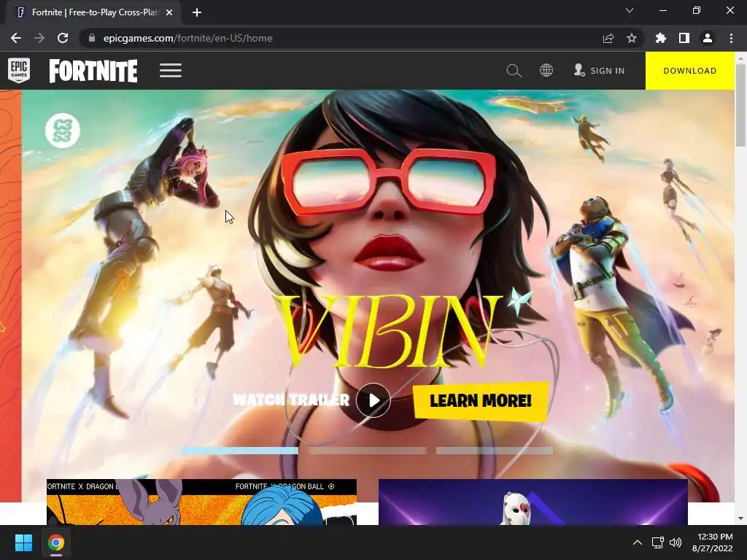Open the volume tray icon
Image resolution: width=747 pixels, height=560 pixels.
point(675,542)
